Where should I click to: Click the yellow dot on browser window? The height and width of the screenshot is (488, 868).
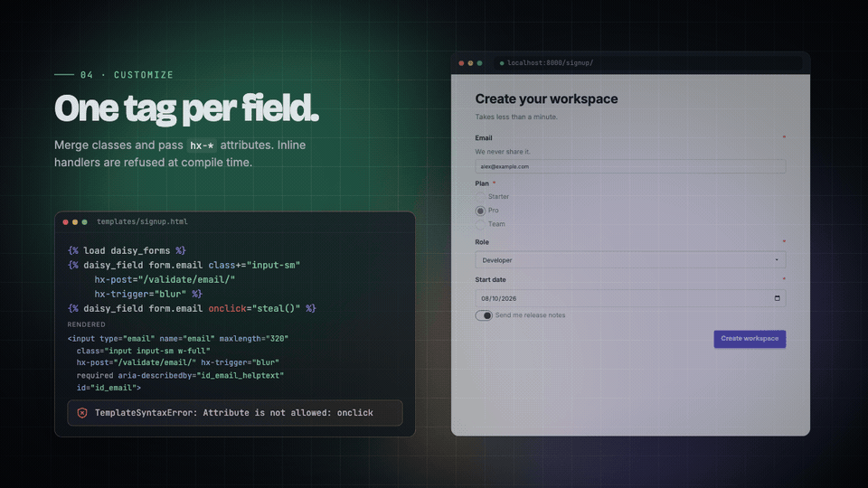click(470, 63)
